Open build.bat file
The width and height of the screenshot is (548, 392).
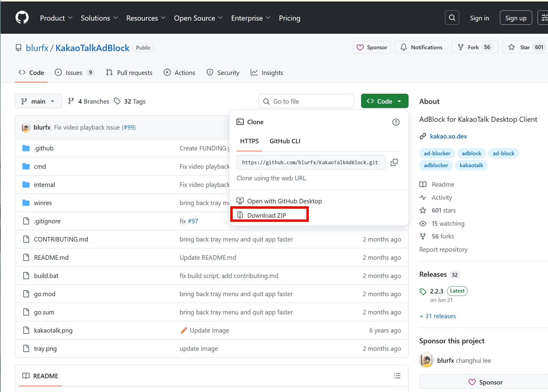tap(46, 276)
